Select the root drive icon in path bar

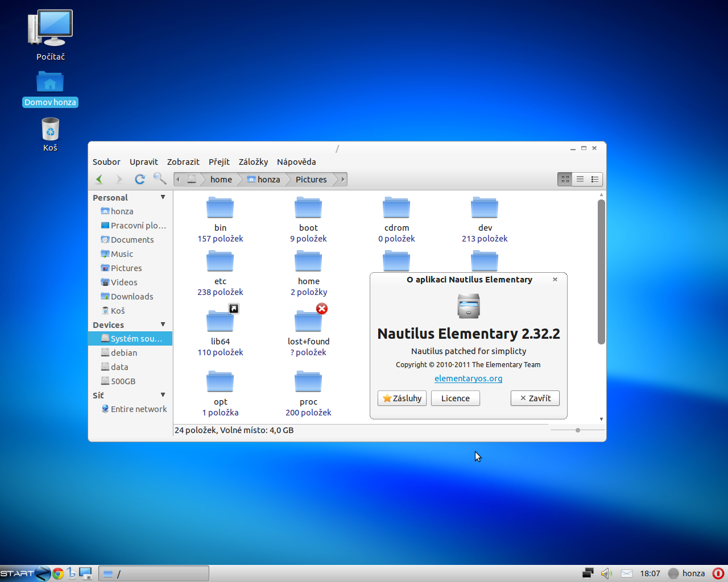(x=192, y=179)
